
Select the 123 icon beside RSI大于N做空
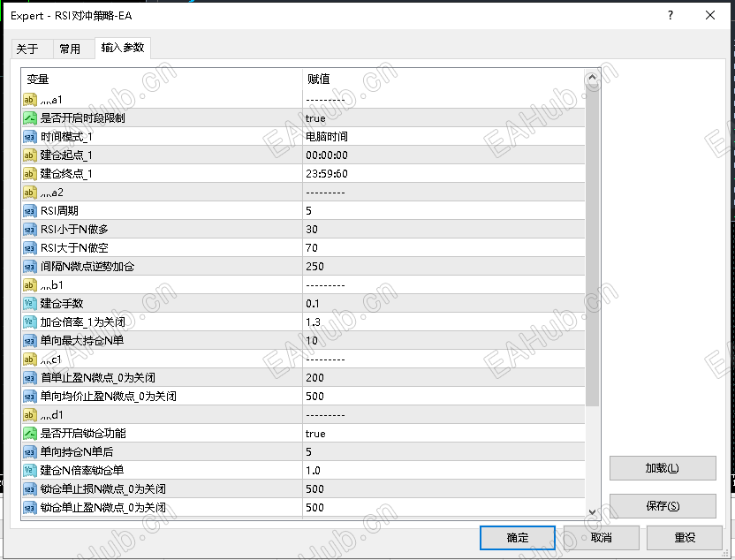pyautogui.click(x=28, y=248)
